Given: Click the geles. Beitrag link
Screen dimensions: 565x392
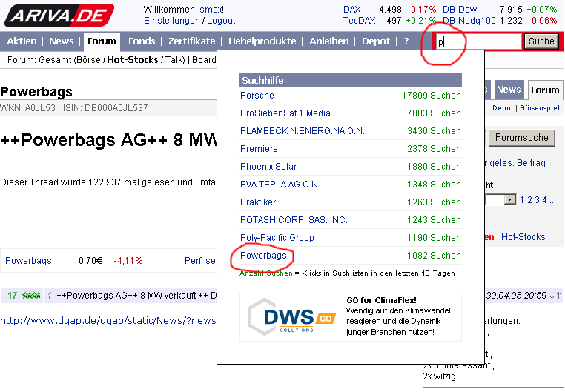Looking at the screenshot, I should (x=517, y=163).
